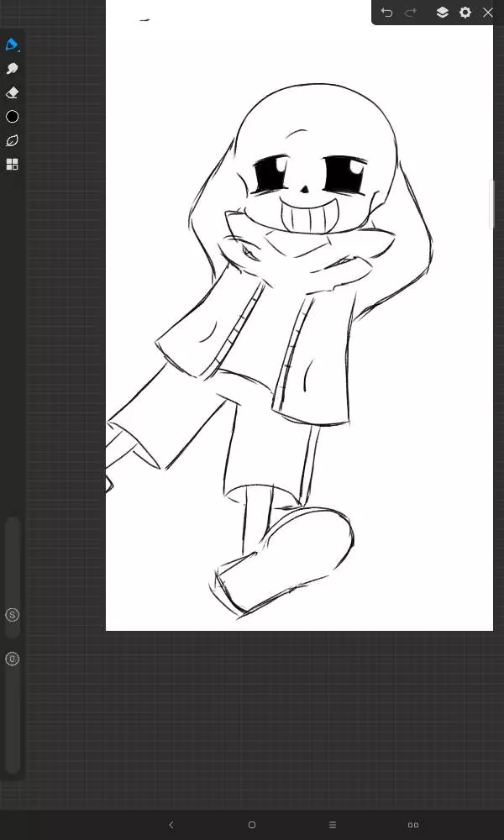
Task: Click the canvas scroll indicator on right edge
Action: 491,205
